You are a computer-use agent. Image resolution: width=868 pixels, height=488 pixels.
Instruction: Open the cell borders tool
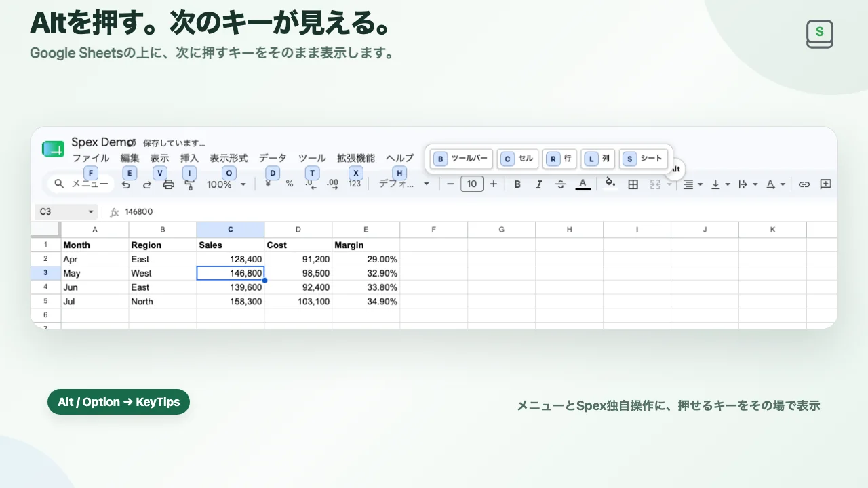coord(633,184)
